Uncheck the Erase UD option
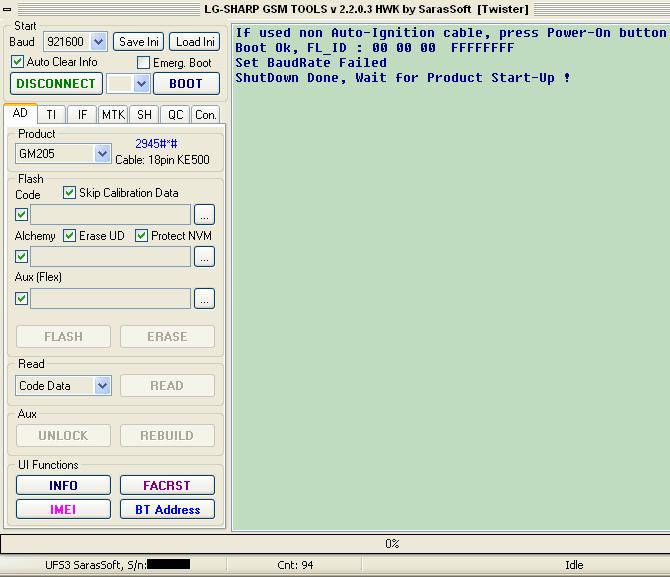 (x=69, y=236)
